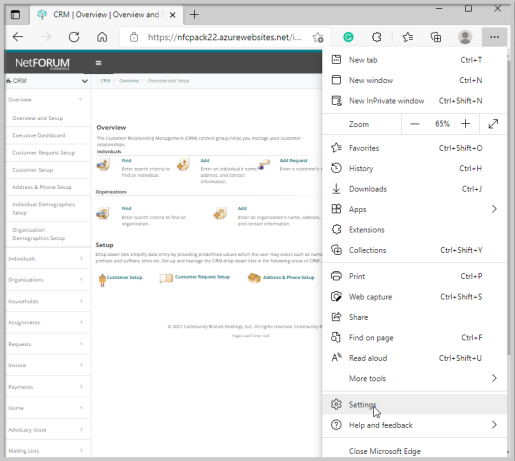Click the Add Request icon
Image resolution: width=515 pixels, height=461 pixels.
coord(264,164)
